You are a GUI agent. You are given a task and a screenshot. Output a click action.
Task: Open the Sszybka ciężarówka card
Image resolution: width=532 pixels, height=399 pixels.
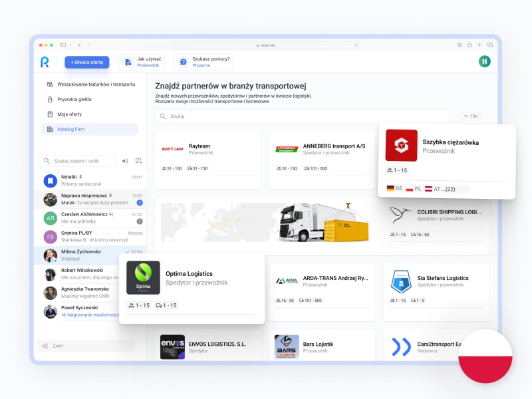point(447,161)
